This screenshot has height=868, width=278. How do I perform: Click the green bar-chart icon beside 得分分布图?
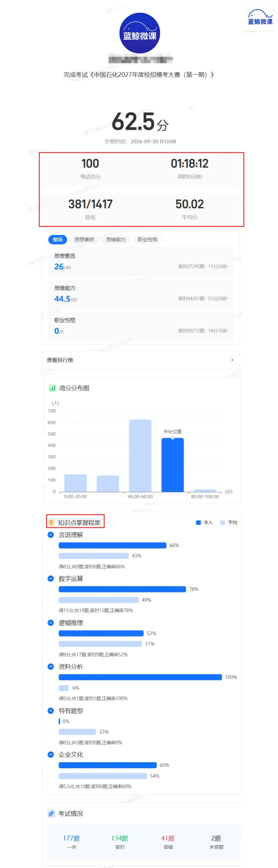click(52, 388)
